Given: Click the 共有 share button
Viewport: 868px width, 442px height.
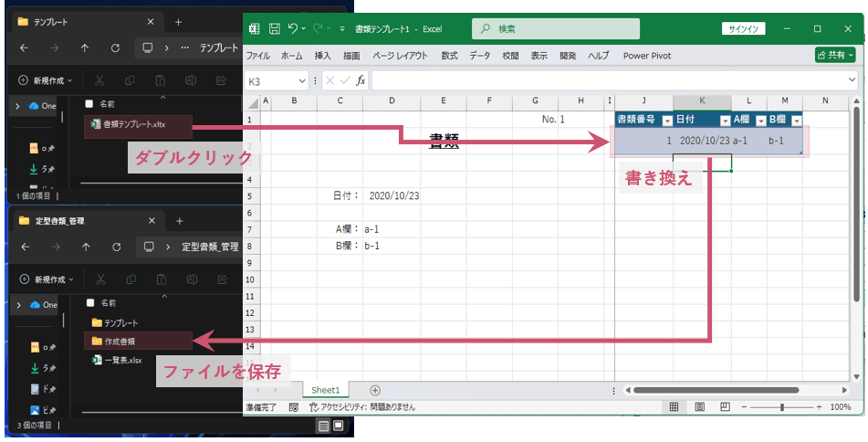Looking at the screenshot, I should pyautogui.click(x=834, y=56).
